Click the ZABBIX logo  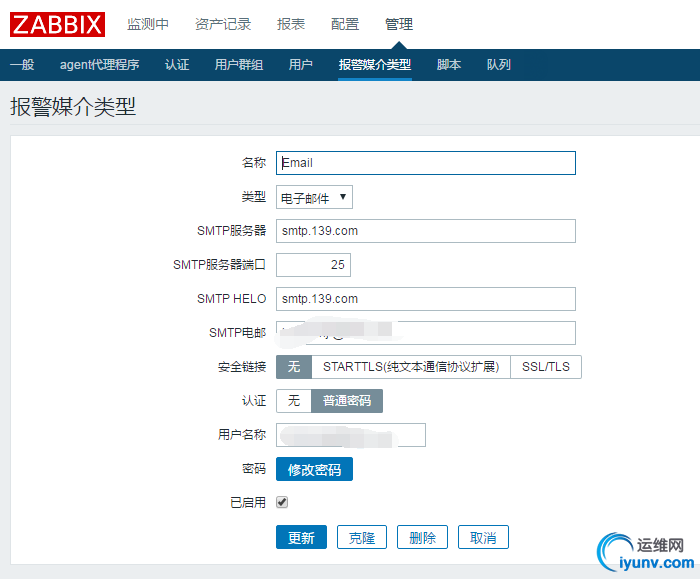coord(57,25)
